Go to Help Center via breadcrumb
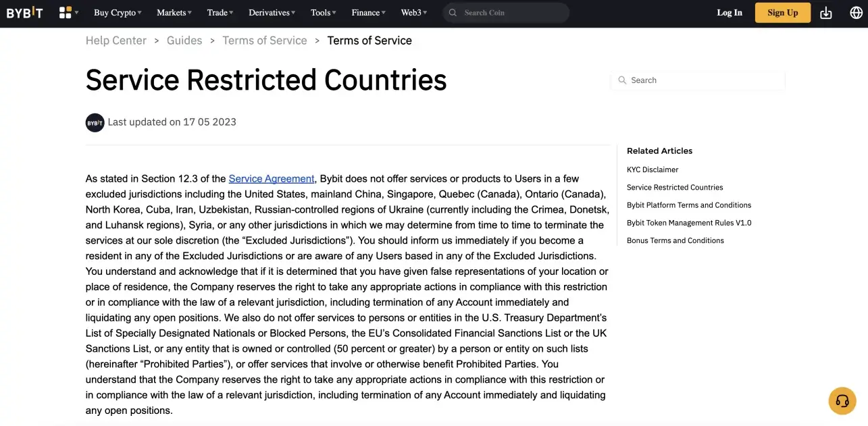This screenshot has height=426, width=868. [116, 40]
